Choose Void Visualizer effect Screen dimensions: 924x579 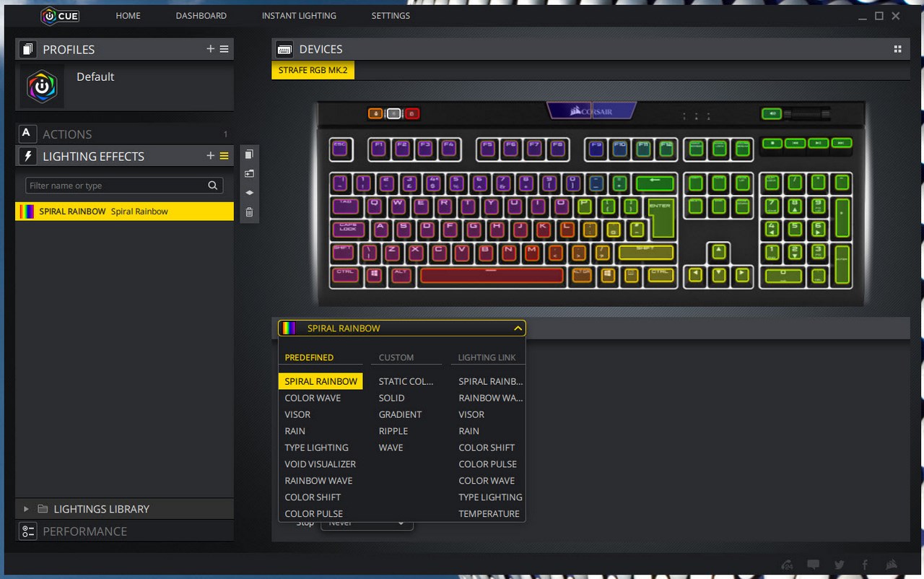[x=321, y=464]
